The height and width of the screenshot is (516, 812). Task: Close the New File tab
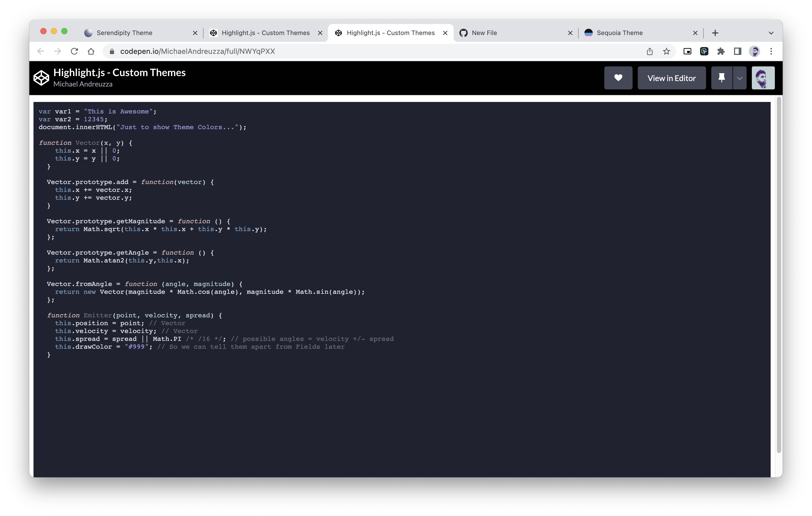(x=570, y=33)
